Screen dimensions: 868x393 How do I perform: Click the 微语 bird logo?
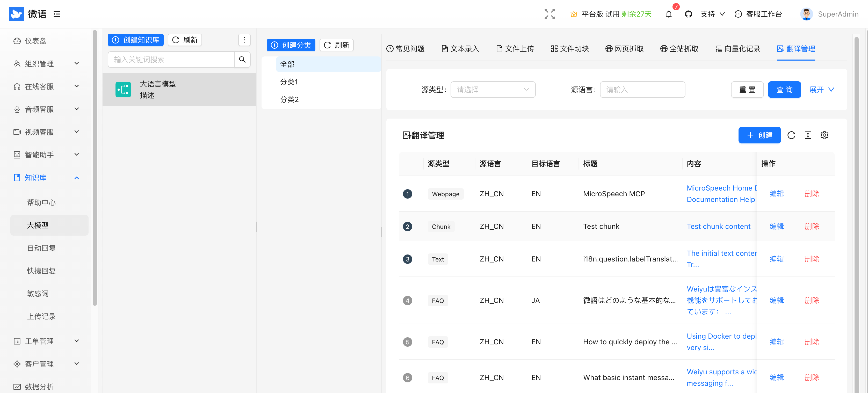[x=17, y=14]
